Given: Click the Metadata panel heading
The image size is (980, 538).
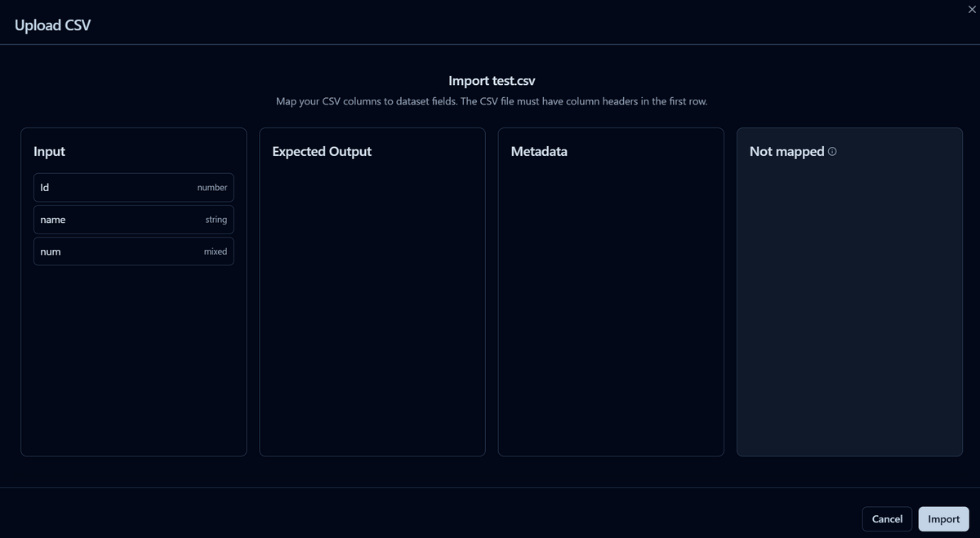Looking at the screenshot, I should coord(539,152).
